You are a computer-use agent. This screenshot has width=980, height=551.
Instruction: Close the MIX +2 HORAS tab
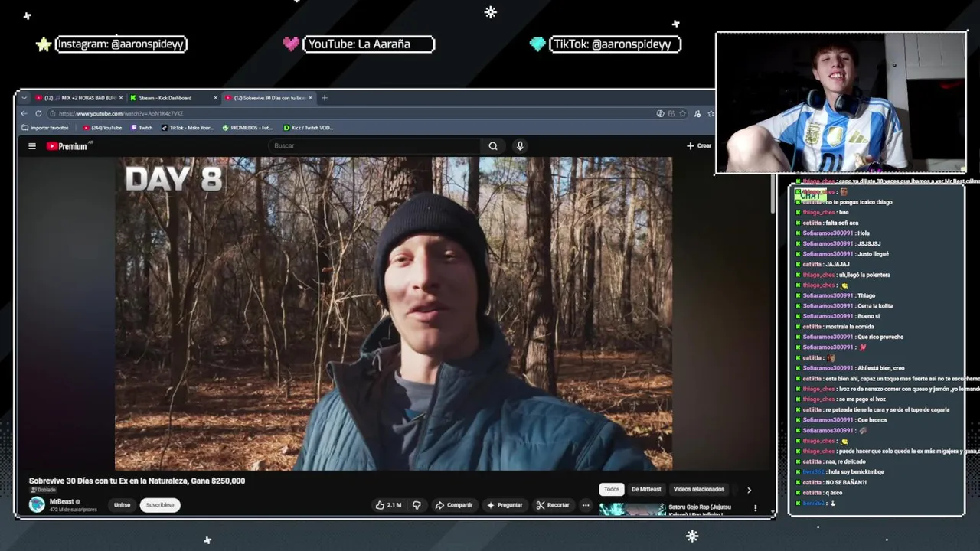[121, 98]
